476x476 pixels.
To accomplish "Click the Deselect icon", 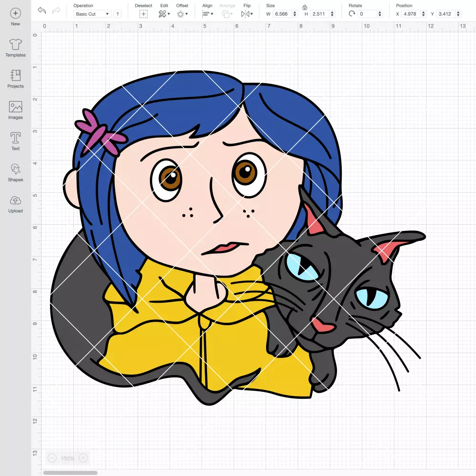I will [x=143, y=14].
